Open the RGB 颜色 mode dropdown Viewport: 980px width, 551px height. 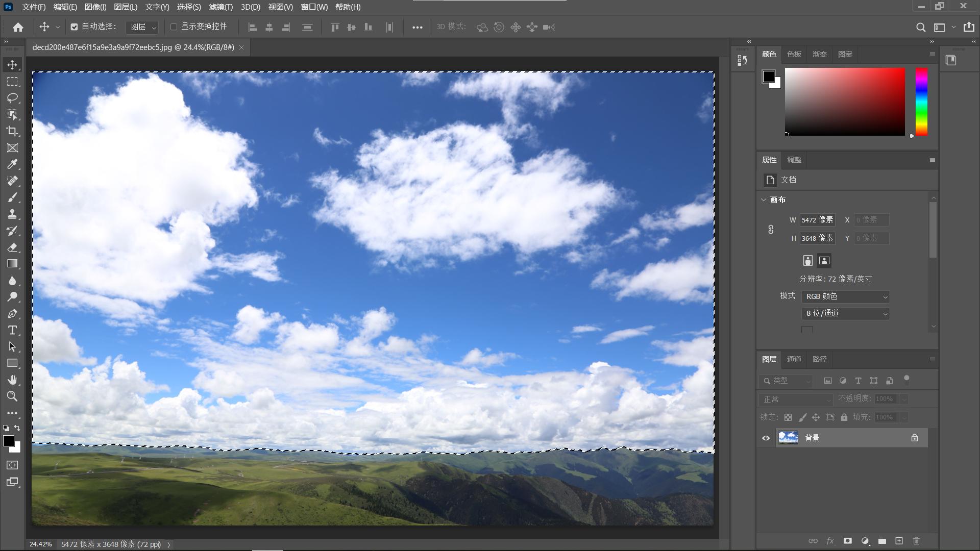point(845,296)
